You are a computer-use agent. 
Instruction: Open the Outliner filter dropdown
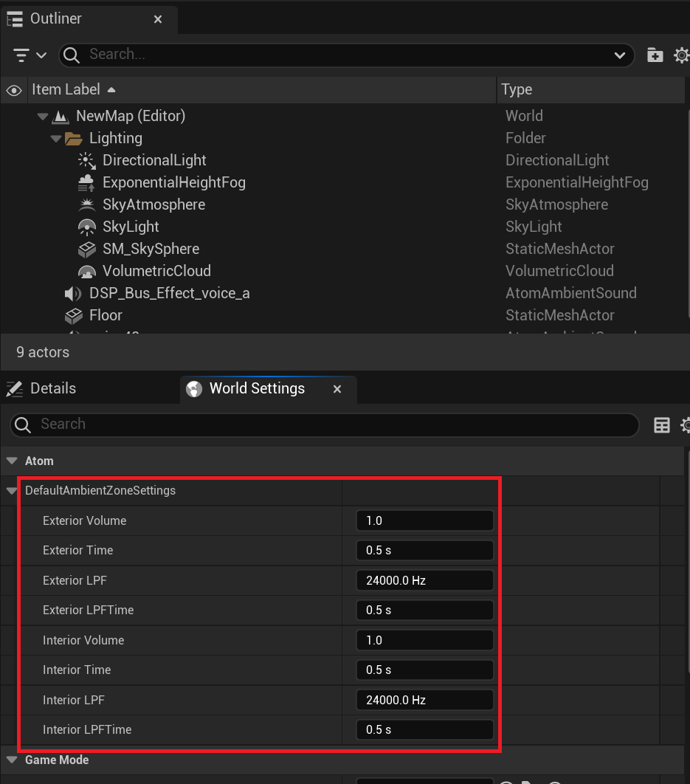click(x=30, y=55)
